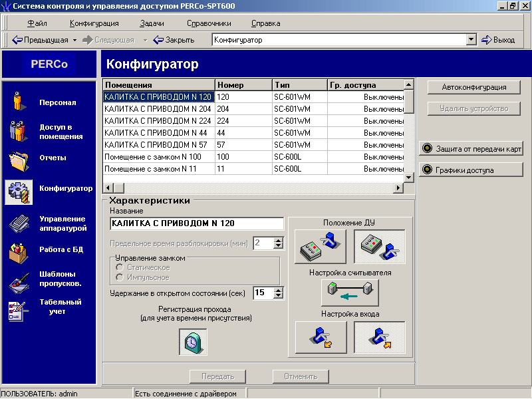Open Табельный учет icon
The height and width of the screenshot is (399, 532).
(17, 311)
